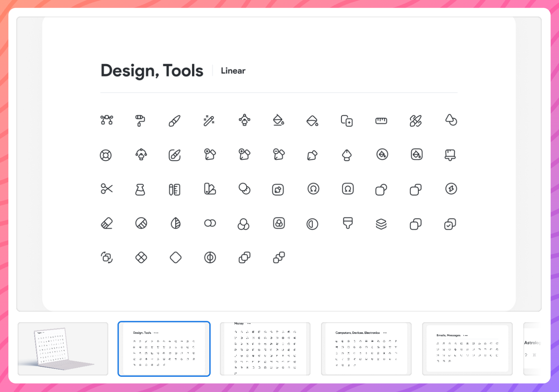
Task: Click the bezier path nodes icon
Action: (107, 120)
